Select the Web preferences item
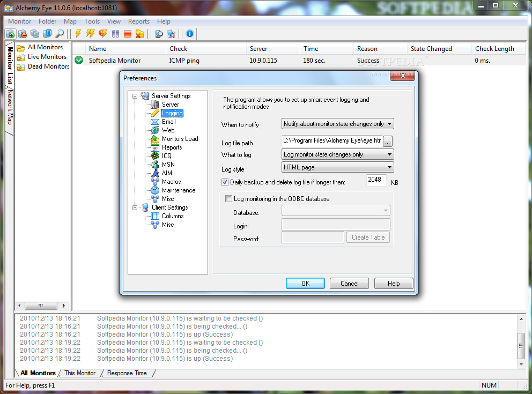The image size is (532, 394). [168, 130]
